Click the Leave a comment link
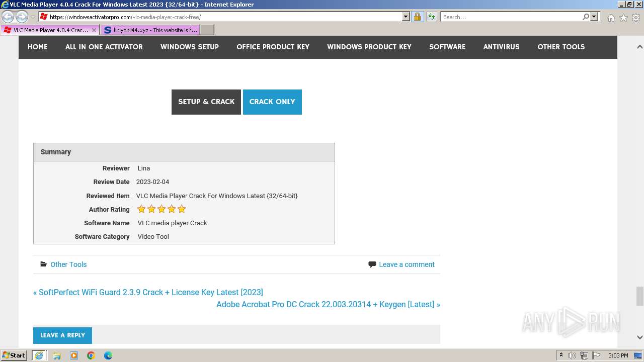 pos(407,264)
